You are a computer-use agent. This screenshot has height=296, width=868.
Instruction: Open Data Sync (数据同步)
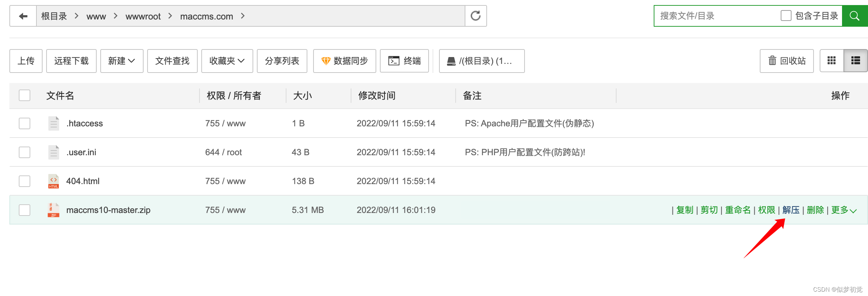(345, 61)
